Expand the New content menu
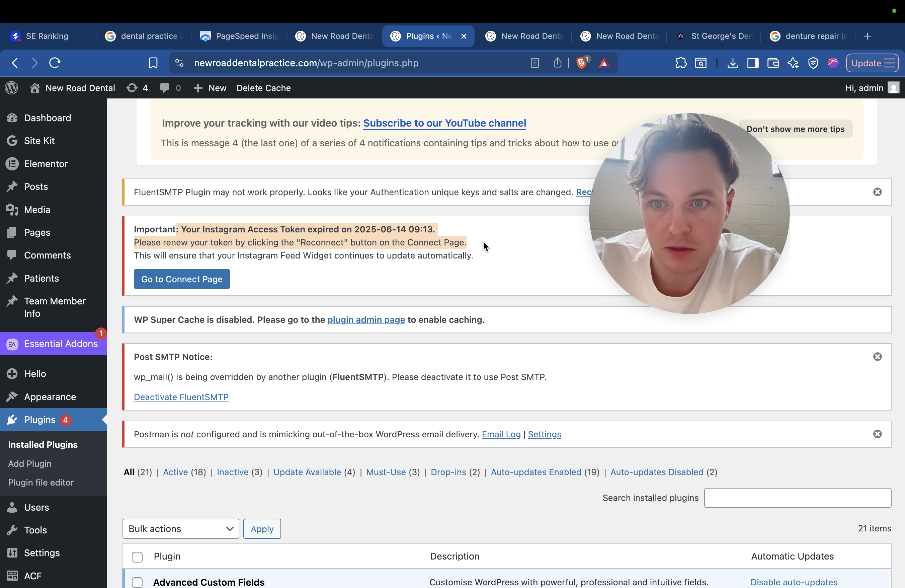The width and height of the screenshot is (905, 588). click(x=210, y=88)
